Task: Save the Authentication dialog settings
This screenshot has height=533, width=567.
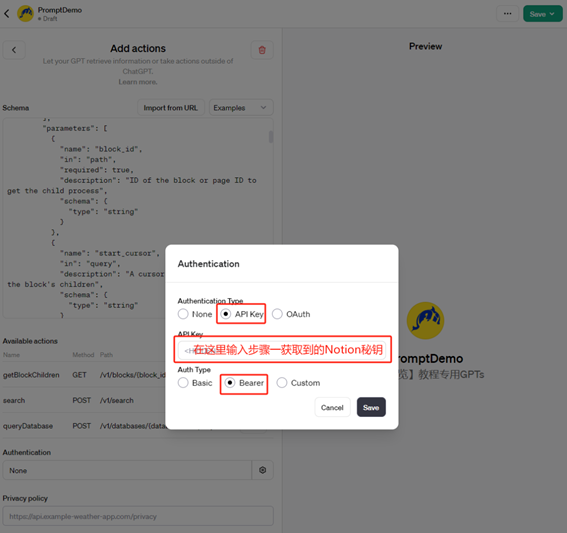Action: pos(371,408)
